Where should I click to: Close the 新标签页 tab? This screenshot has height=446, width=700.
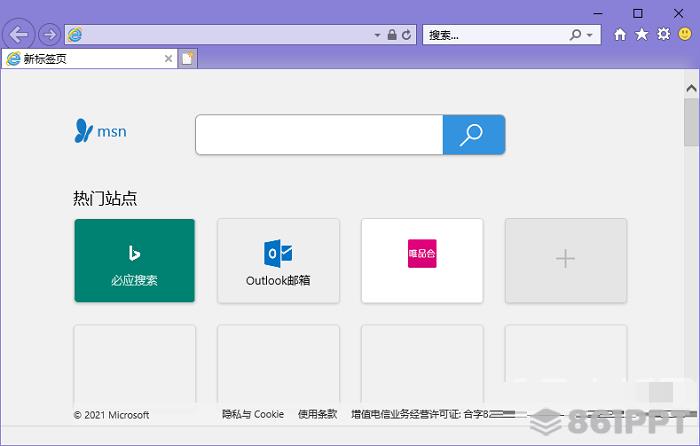click(x=168, y=58)
